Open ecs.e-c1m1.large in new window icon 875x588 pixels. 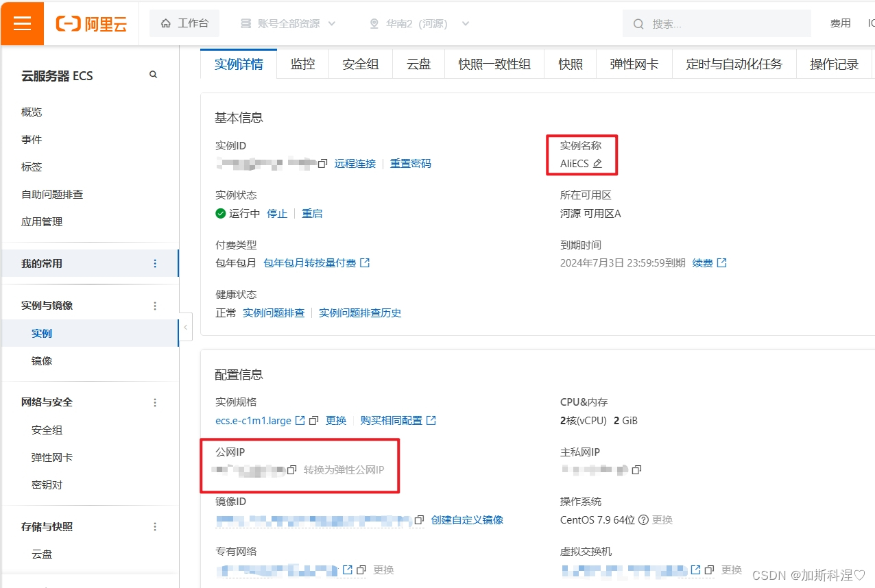point(300,420)
